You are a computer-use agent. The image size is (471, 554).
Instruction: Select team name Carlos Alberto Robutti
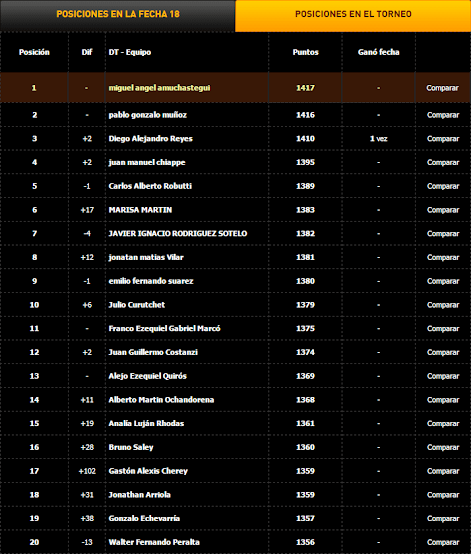[x=150, y=186]
